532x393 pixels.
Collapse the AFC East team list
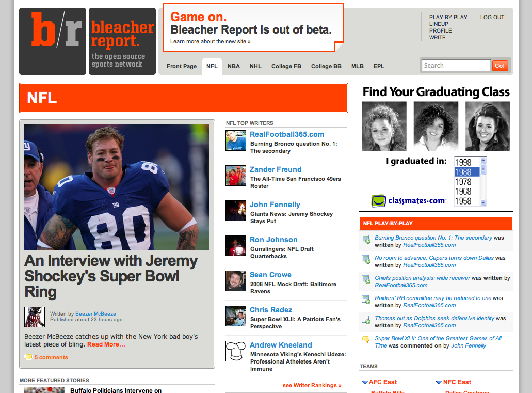[365, 382]
